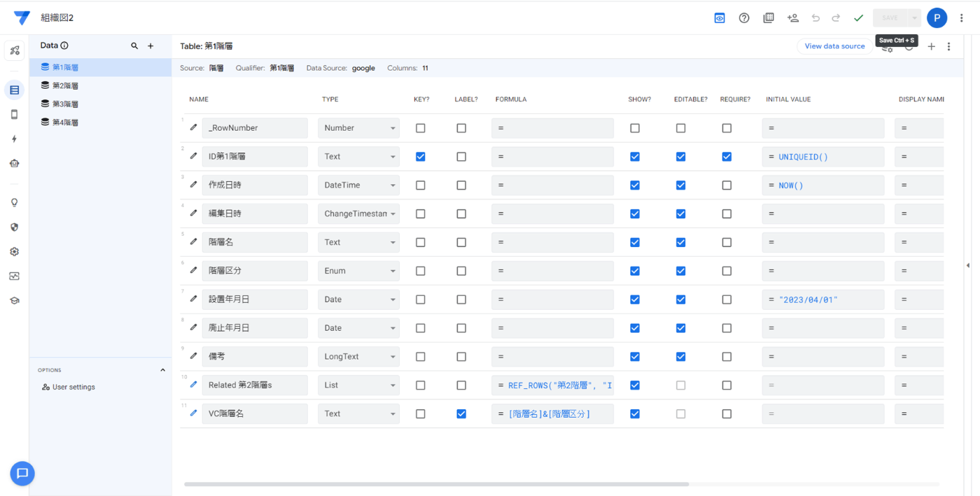Open User settings option

[x=69, y=387]
